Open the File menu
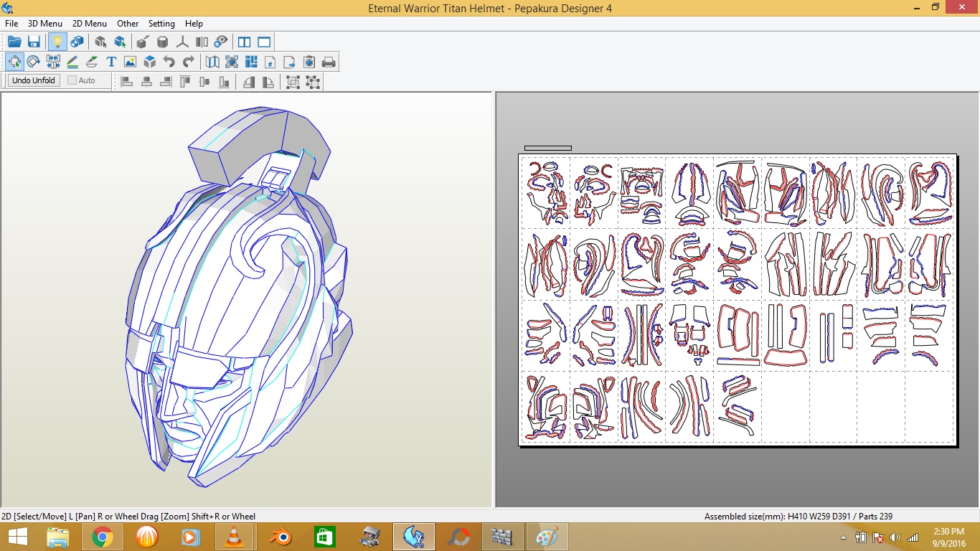980x551 pixels. [x=11, y=24]
